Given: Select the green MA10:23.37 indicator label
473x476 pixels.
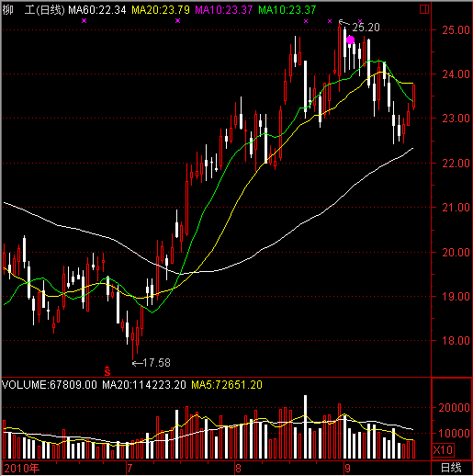Looking at the screenshot, I should point(287,10).
